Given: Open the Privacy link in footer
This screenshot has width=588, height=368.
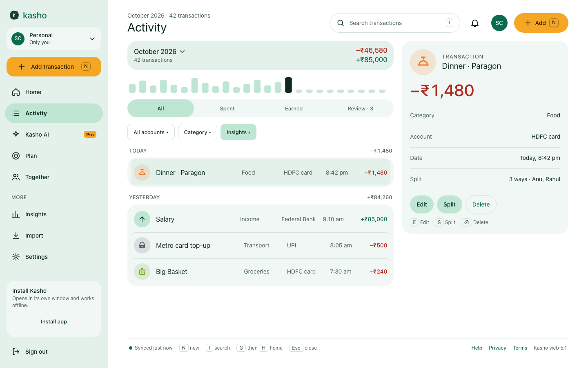Looking at the screenshot, I should click(497, 348).
